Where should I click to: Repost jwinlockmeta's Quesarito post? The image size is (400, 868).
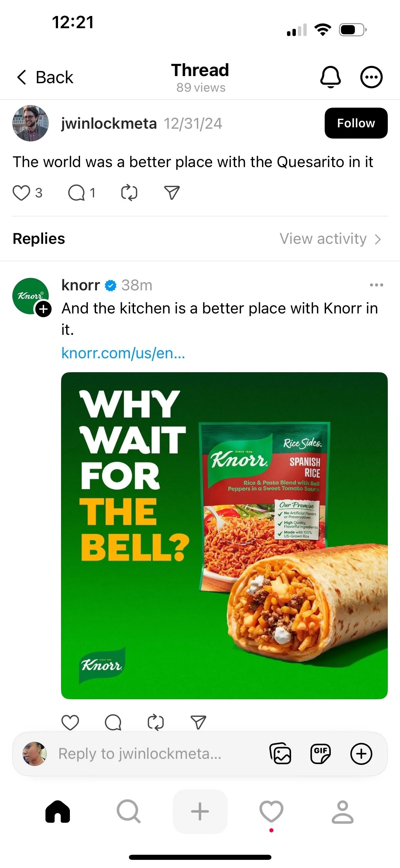129,193
